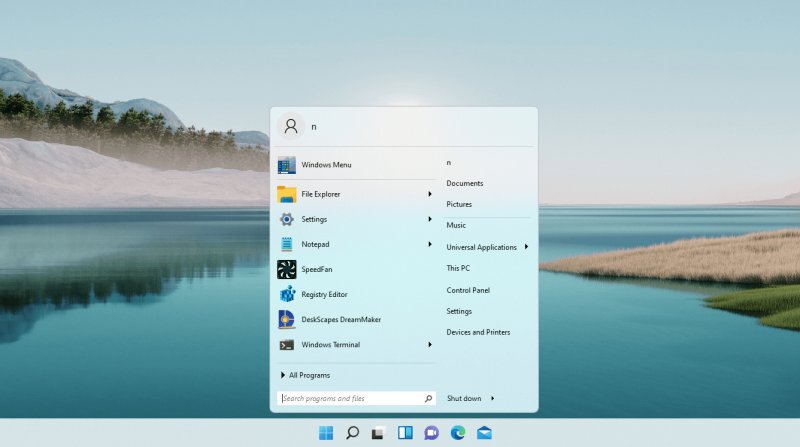800x447 pixels.
Task: Expand Universal Applications submenu arrow
Action: point(526,247)
